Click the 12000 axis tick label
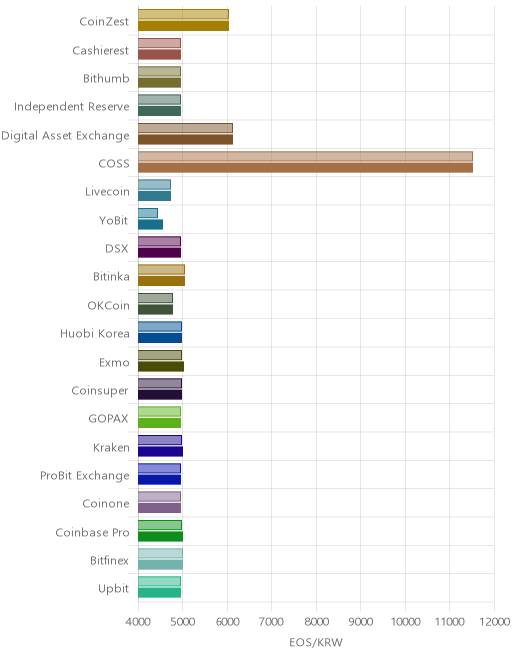Image resolution: width=512 pixels, height=660 pixels. [x=494, y=622]
